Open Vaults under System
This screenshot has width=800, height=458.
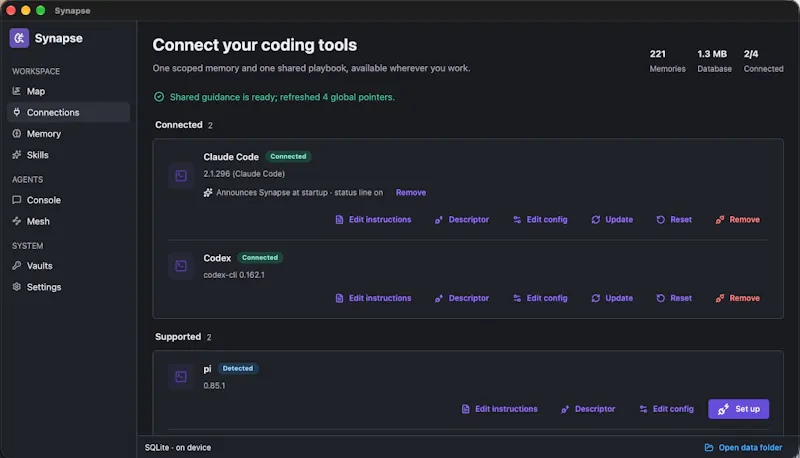click(68, 266)
